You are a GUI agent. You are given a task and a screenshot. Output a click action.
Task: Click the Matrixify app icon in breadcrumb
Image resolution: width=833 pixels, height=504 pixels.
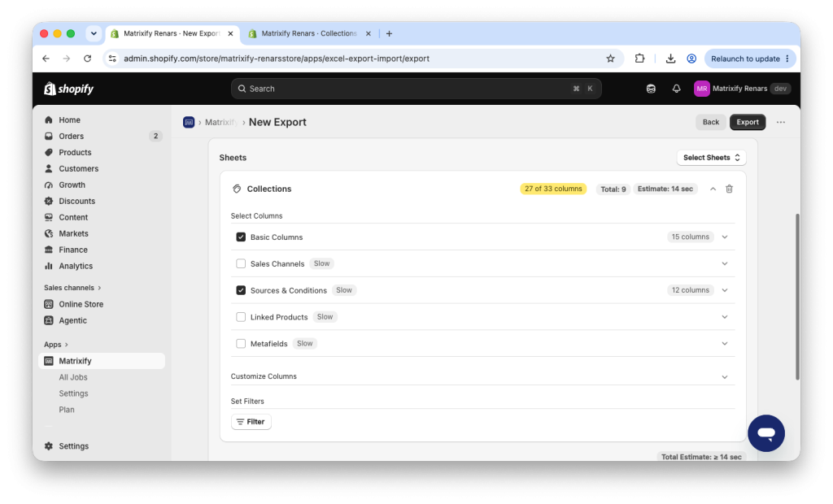pyautogui.click(x=189, y=122)
